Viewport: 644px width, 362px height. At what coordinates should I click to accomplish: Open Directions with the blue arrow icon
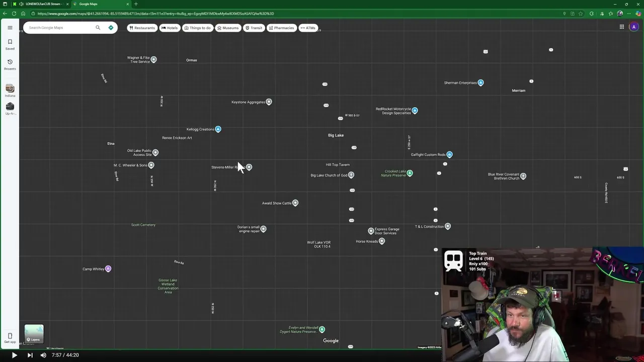[111, 28]
